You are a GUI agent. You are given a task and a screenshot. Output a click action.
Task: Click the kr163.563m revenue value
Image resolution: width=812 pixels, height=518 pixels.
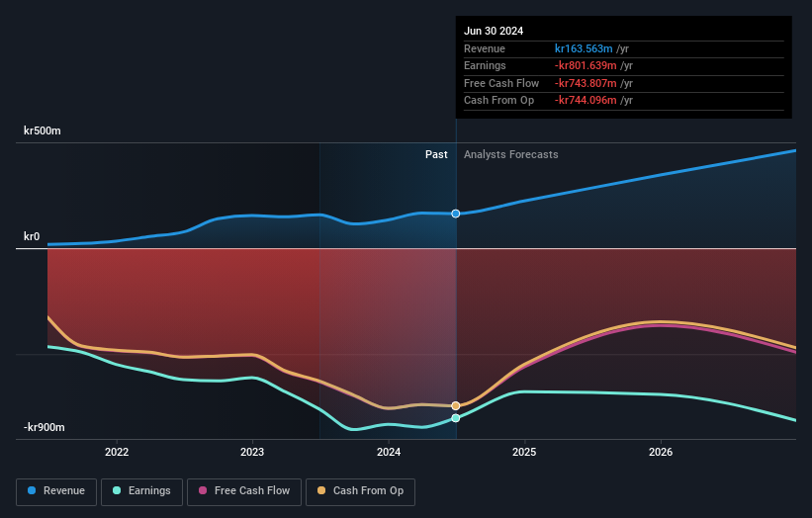pyautogui.click(x=584, y=48)
